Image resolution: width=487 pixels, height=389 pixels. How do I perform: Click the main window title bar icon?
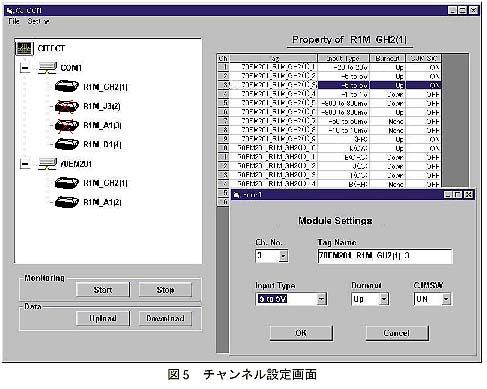(x=9, y=11)
